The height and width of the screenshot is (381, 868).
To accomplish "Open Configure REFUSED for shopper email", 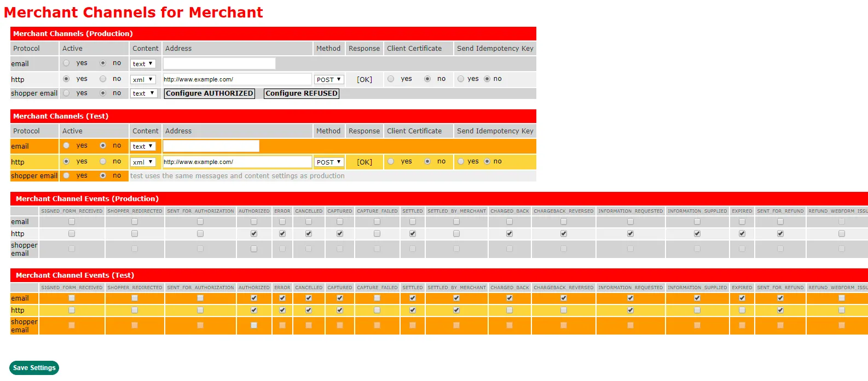I will click(x=302, y=93).
